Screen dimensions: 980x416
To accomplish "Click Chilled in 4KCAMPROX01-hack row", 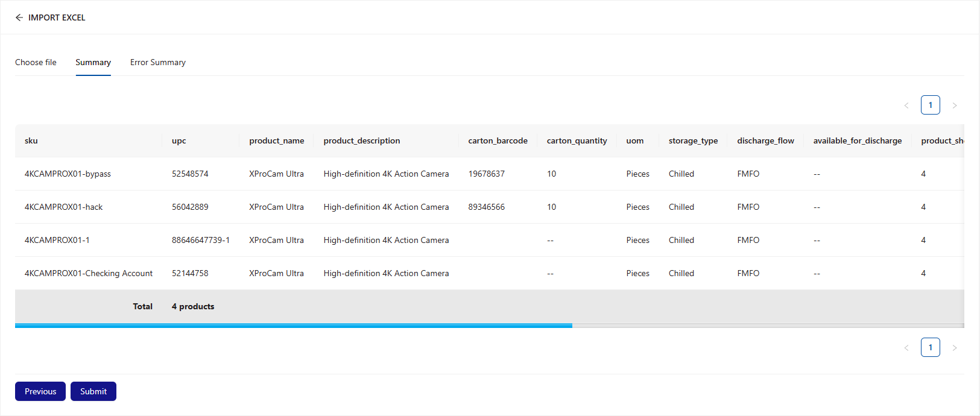I will coord(681,207).
